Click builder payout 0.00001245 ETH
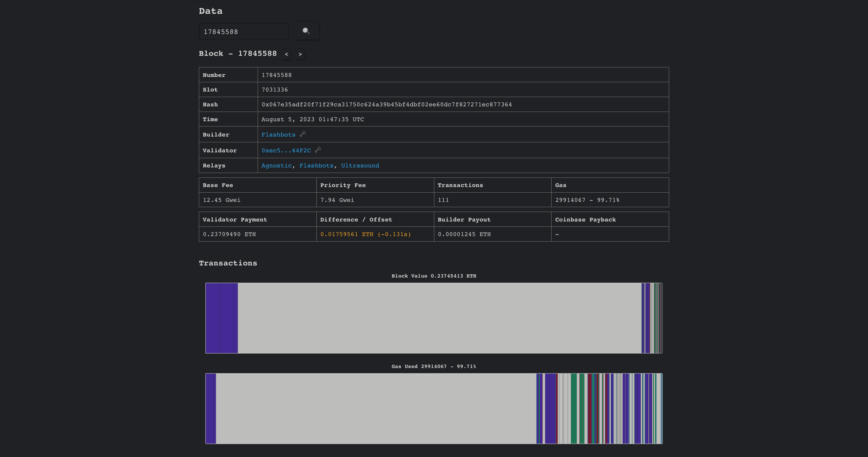Viewport: 868px width, 457px height. 464,234
